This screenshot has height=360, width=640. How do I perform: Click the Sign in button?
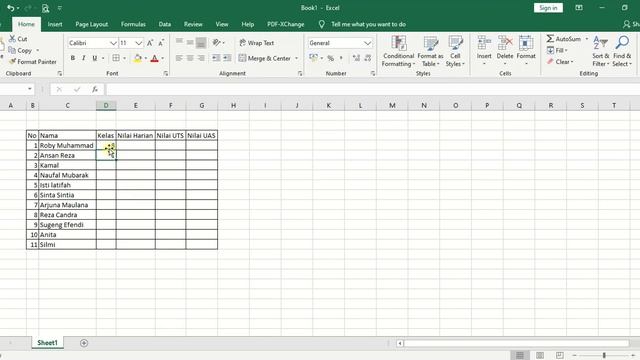(x=548, y=8)
